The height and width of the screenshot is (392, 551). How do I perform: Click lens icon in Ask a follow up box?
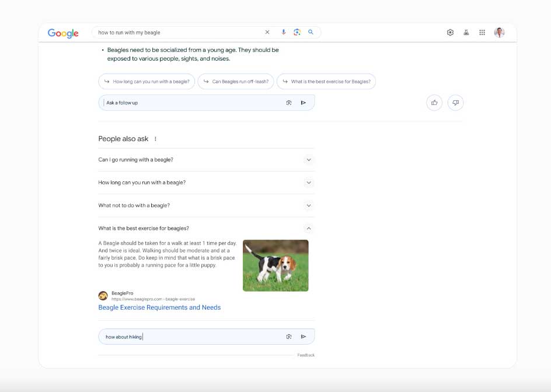point(289,103)
